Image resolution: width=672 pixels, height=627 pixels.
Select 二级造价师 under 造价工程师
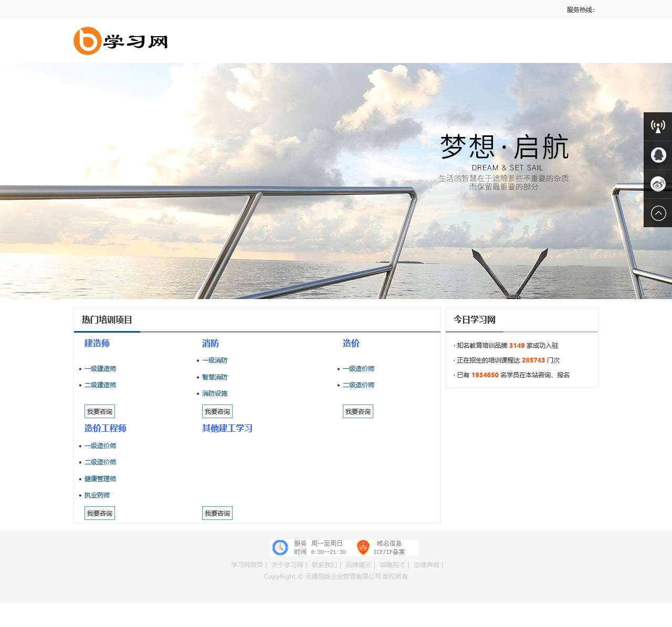coord(100,462)
